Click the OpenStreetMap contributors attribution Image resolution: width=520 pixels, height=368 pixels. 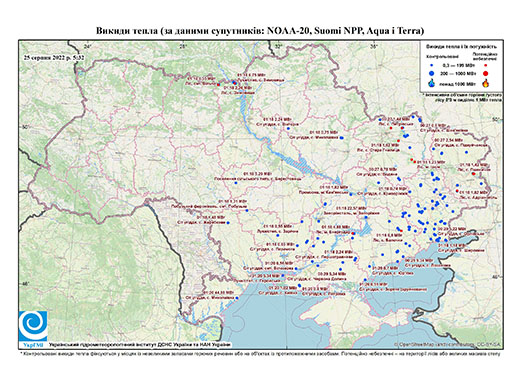[x=447, y=344]
